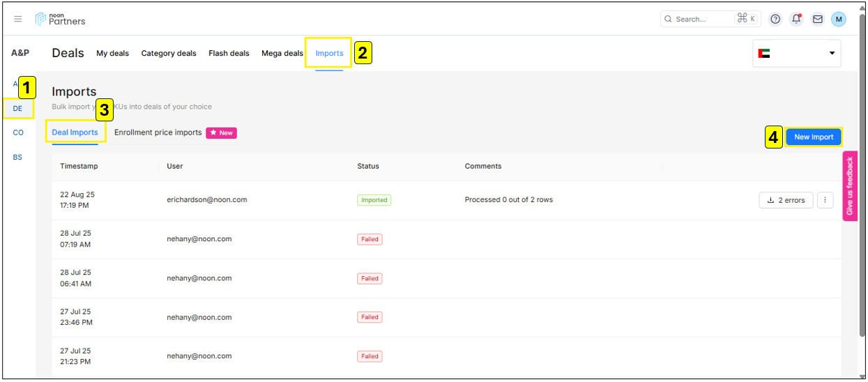The image size is (868, 382).
Task: Click the New Import button
Action: coord(813,137)
